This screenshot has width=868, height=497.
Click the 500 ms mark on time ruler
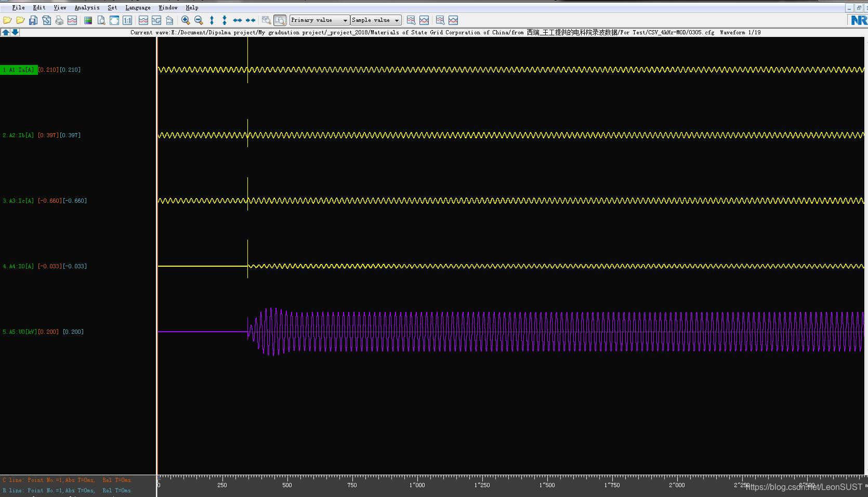point(287,485)
